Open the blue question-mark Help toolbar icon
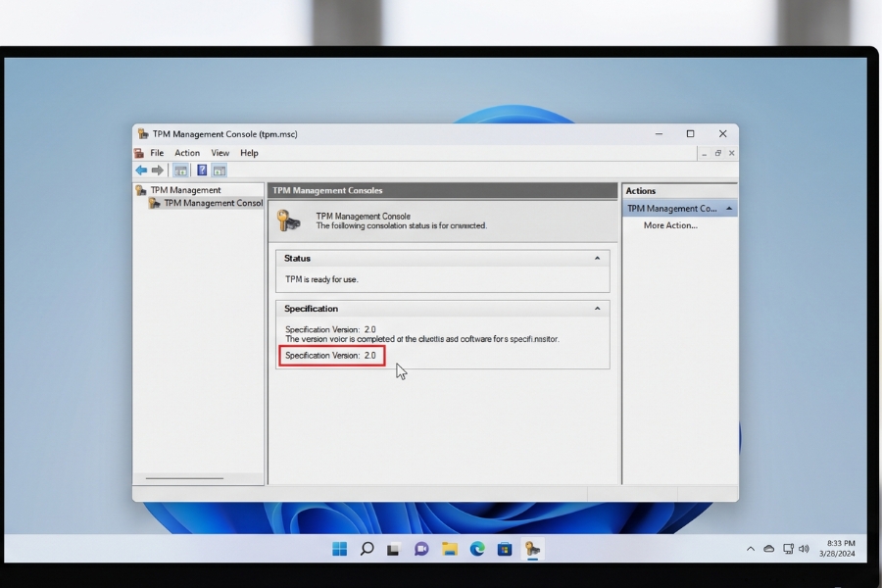 coord(202,171)
